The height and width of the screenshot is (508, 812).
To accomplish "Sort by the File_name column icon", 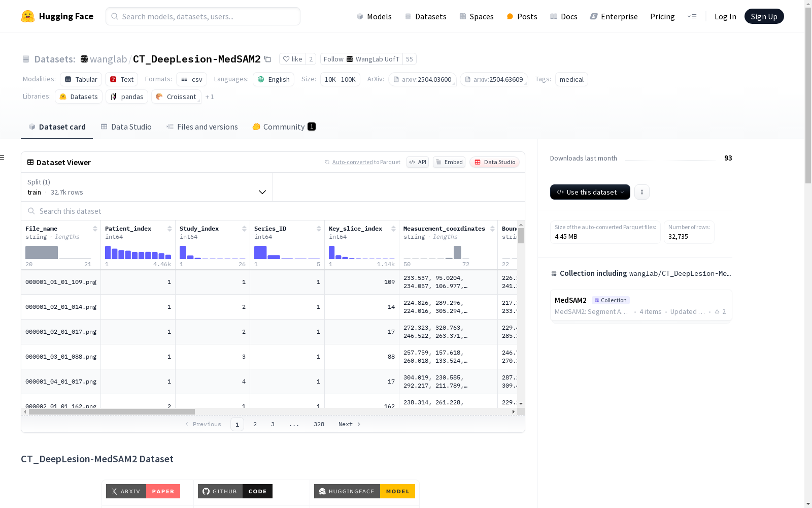I will [95, 229].
